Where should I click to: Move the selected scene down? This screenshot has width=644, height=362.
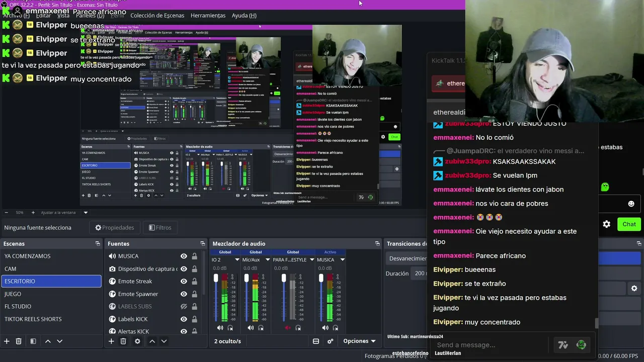click(x=59, y=341)
